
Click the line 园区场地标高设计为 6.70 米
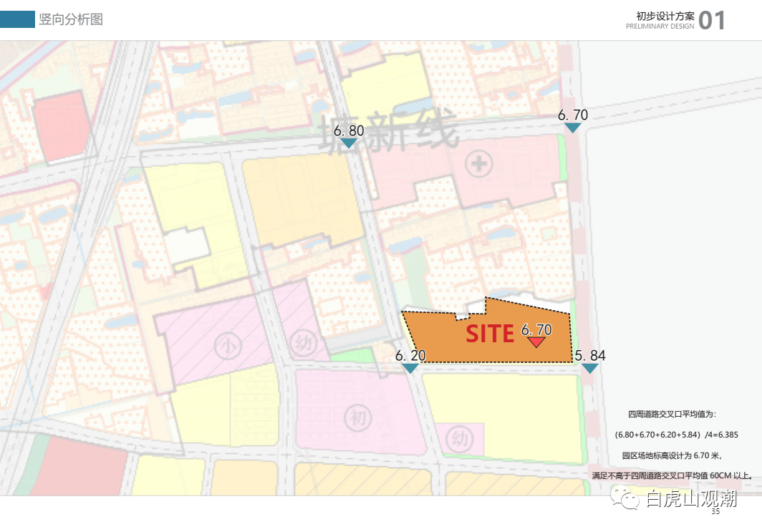672,455
